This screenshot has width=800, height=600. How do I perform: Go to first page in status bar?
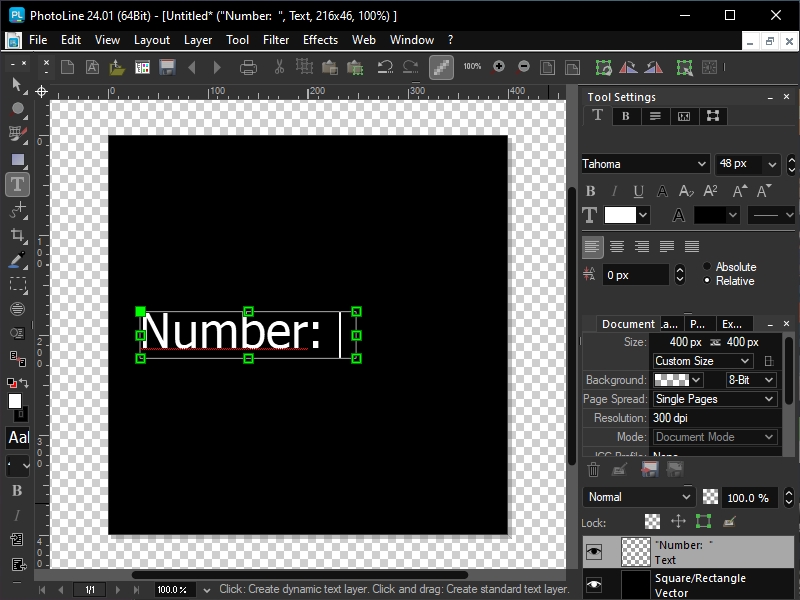42,590
